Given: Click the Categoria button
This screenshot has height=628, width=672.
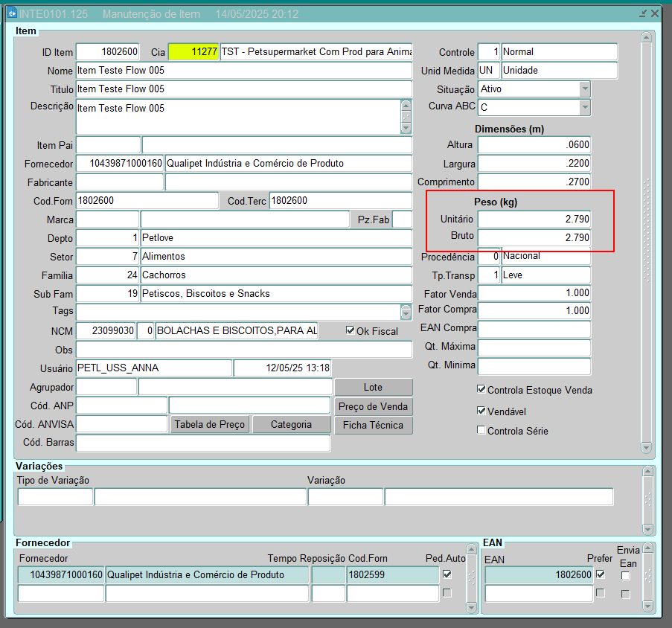Looking at the screenshot, I should click(292, 425).
